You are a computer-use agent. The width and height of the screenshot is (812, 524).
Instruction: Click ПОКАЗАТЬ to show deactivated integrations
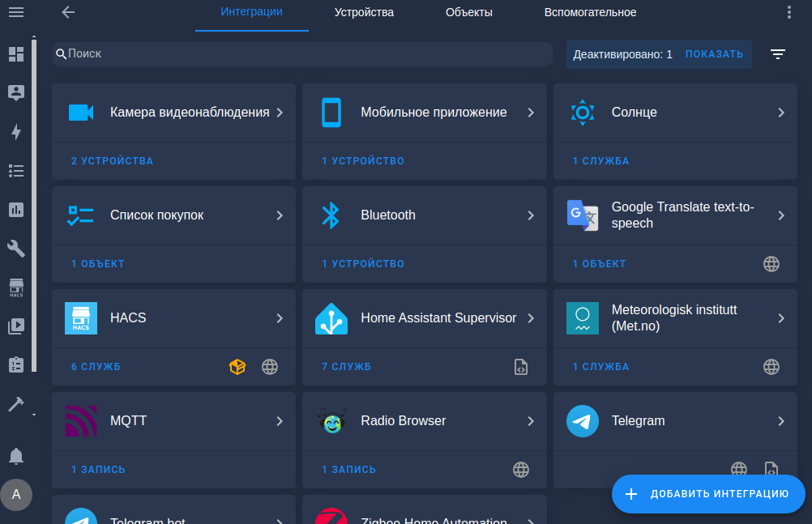[x=714, y=53]
